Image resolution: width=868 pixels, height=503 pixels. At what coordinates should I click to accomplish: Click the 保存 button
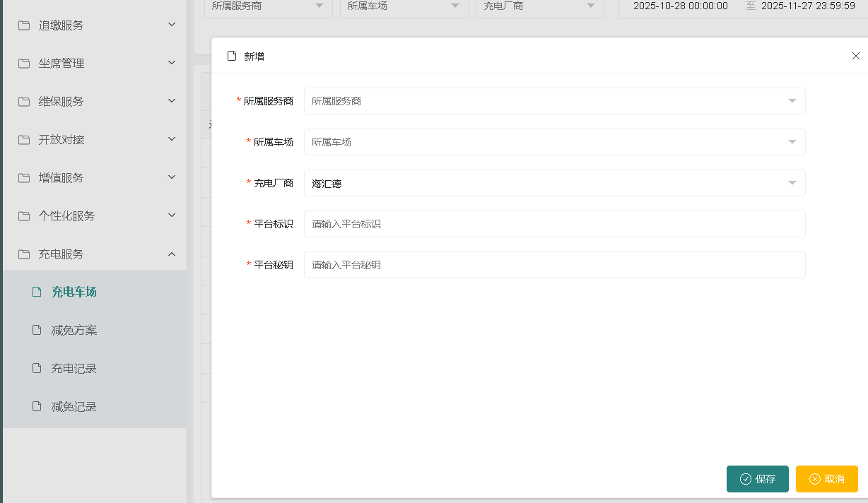pos(757,479)
